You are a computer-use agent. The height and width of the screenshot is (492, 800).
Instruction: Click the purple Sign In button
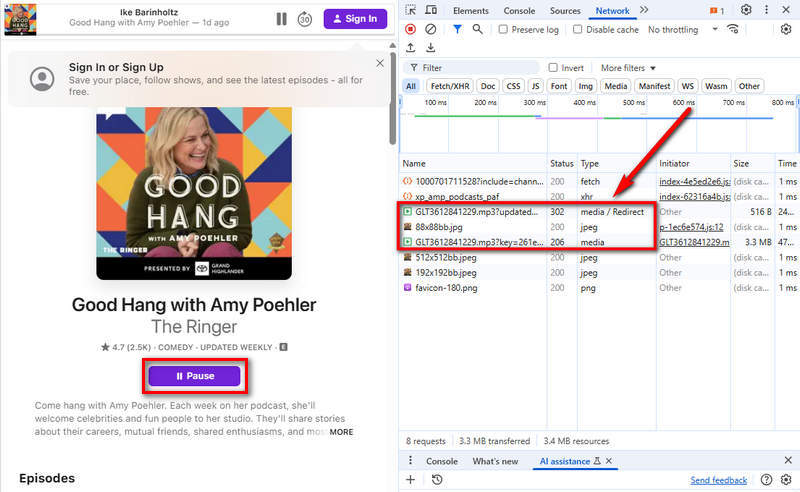point(355,19)
